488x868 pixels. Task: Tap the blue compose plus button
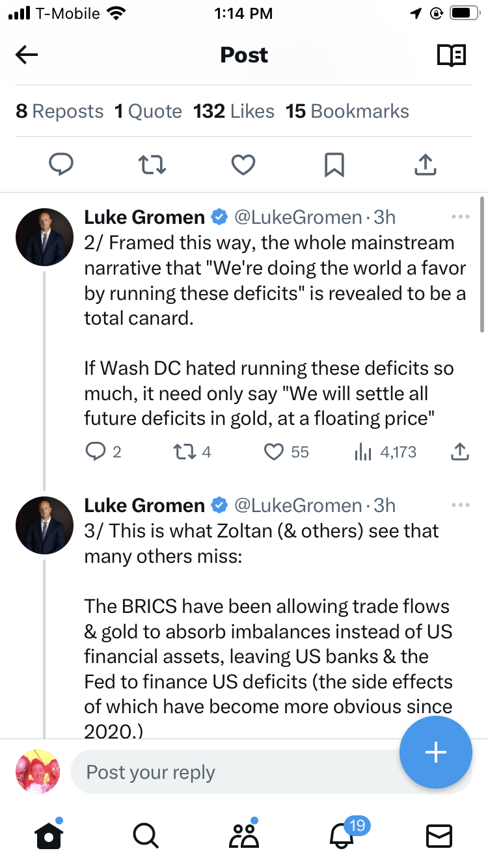pos(435,753)
